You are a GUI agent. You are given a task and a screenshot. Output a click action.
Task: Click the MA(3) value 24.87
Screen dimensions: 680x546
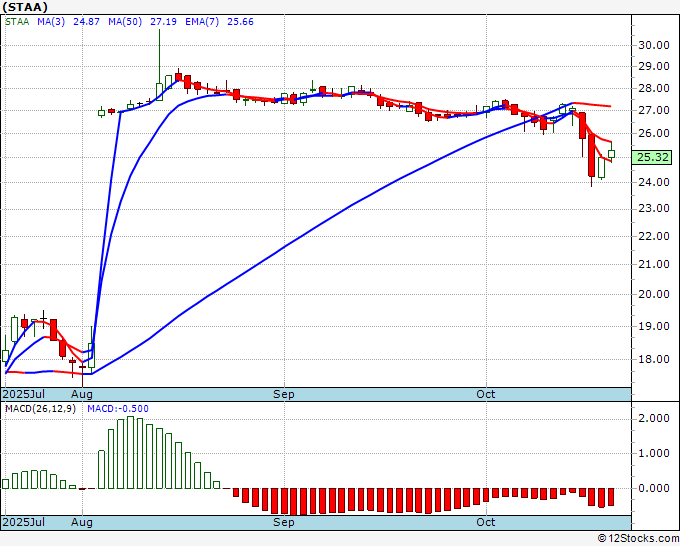pyautogui.click(x=86, y=22)
